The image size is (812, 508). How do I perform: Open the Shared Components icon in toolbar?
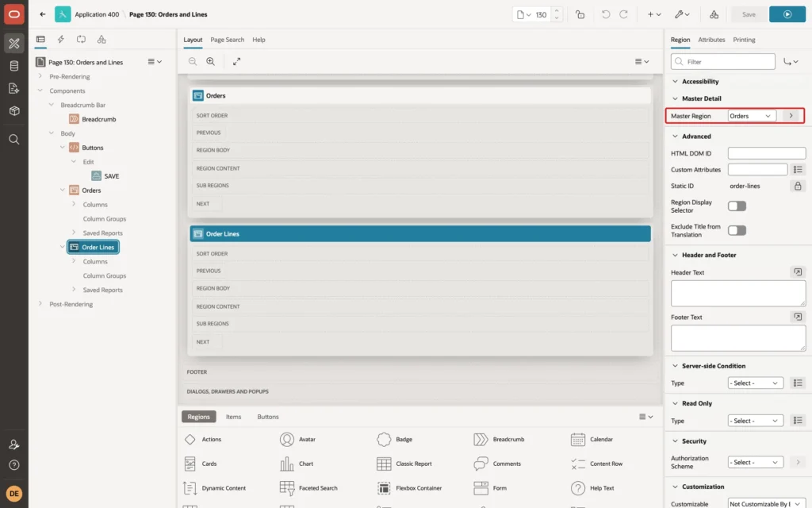pos(714,14)
